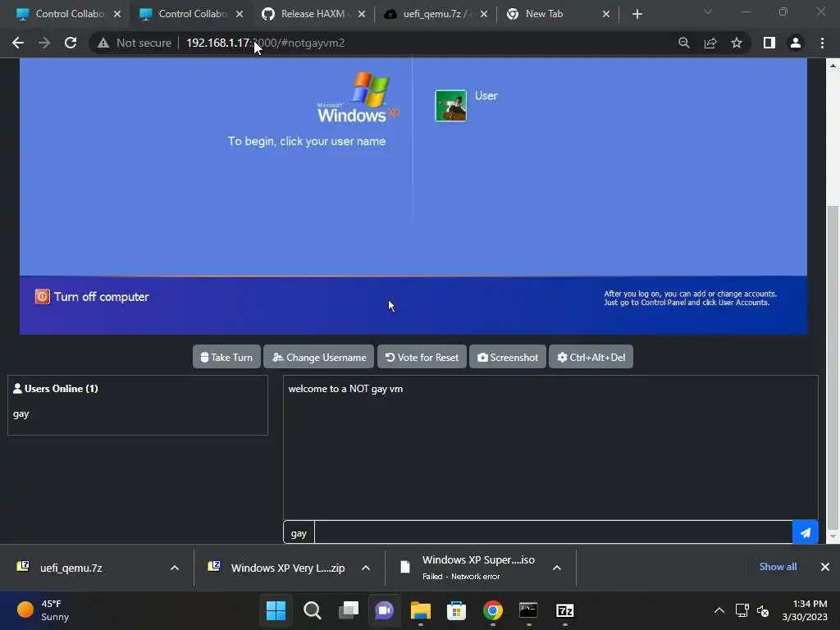Click the network icon in system tray
840x630 pixels.
coord(742,610)
